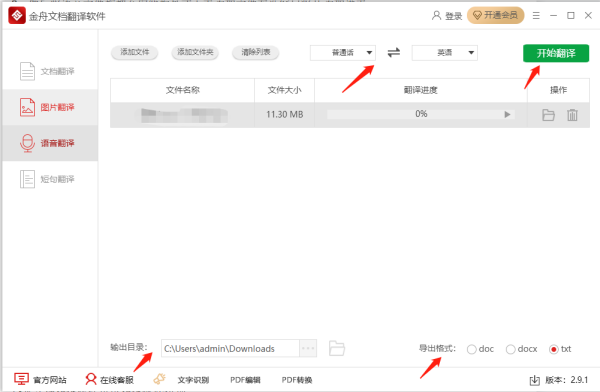Click the speaker announcement icon
The height and width of the screenshot is (392, 600).
[x=160, y=379]
